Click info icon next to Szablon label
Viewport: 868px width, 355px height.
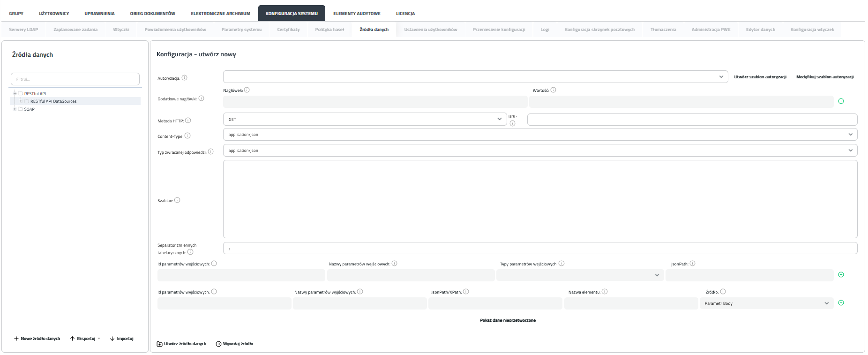click(x=177, y=200)
